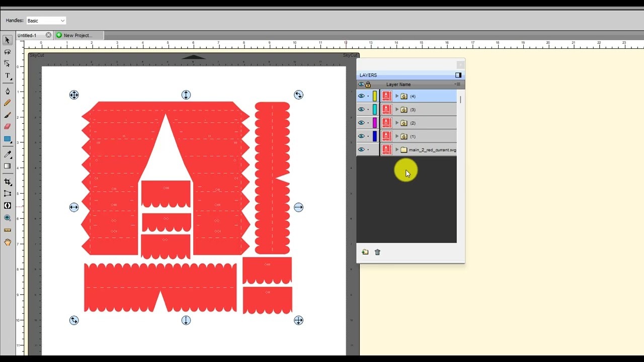Viewport: 644px width, 362px height.
Task: Select the Ruler measure tool
Action: tap(7, 230)
